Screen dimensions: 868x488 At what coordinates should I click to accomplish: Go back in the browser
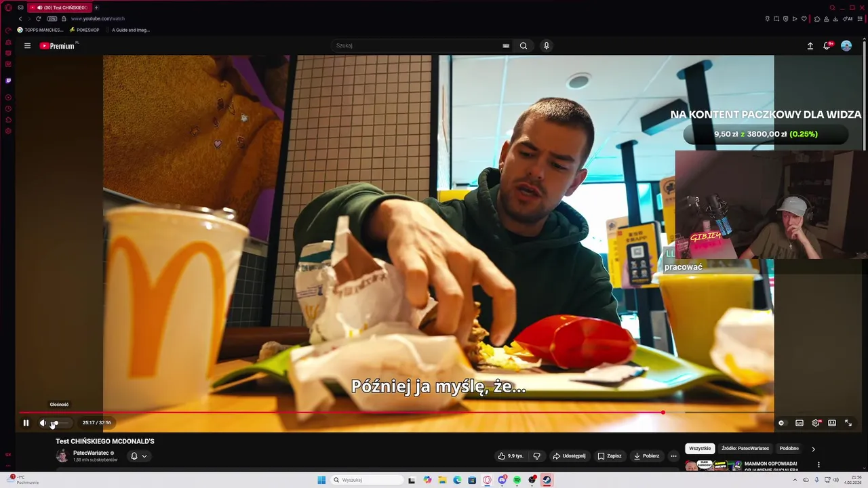[20, 19]
